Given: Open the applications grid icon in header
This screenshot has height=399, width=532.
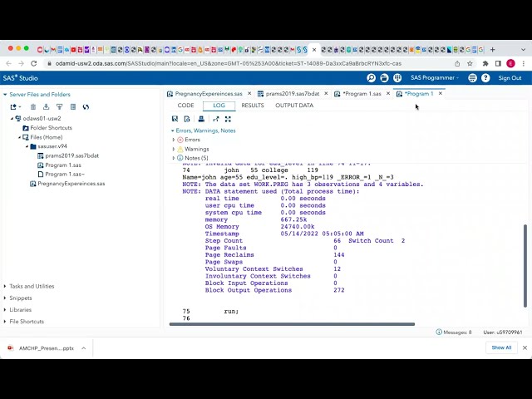Looking at the screenshot, I should (x=397, y=78).
